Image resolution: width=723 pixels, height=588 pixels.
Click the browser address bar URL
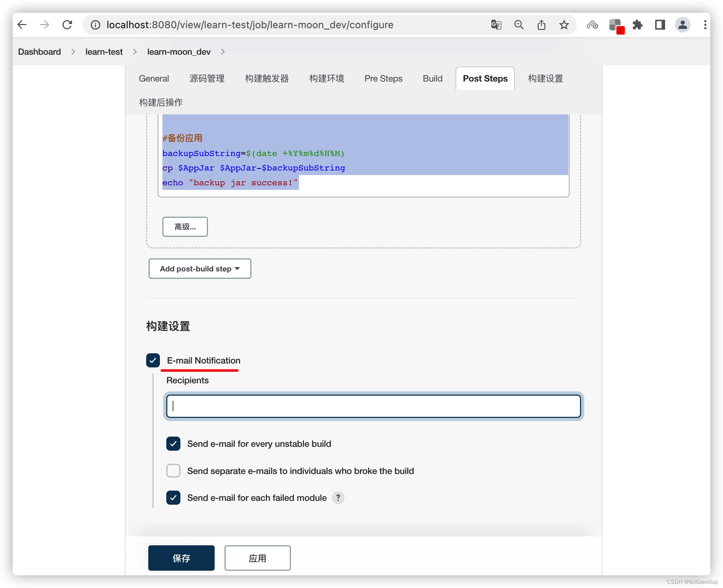pos(250,25)
